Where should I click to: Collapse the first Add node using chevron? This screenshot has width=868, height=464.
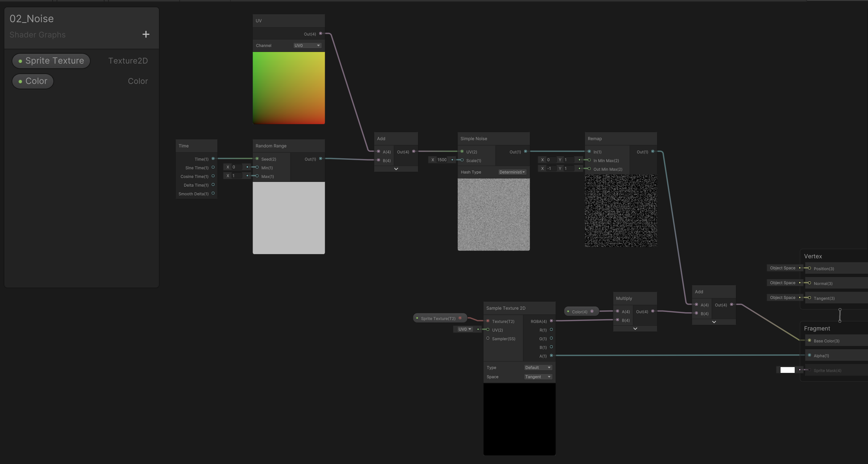(x=396, y=169)
